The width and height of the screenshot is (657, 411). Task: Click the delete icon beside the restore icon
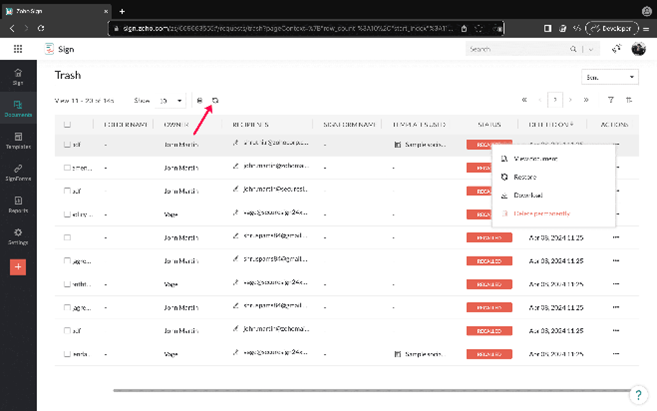click(200, 100)
